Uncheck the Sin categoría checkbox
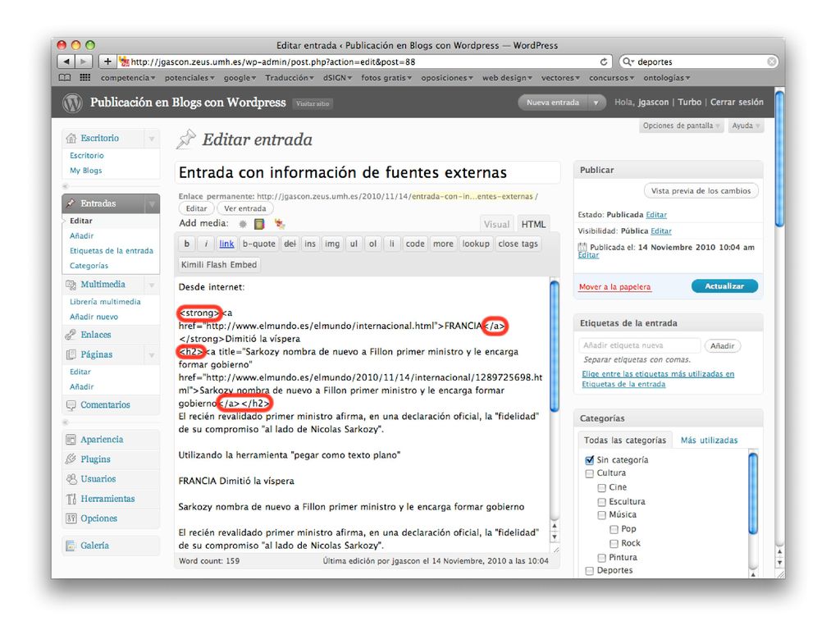Screen dimensions: 840x630 point(590,459)
